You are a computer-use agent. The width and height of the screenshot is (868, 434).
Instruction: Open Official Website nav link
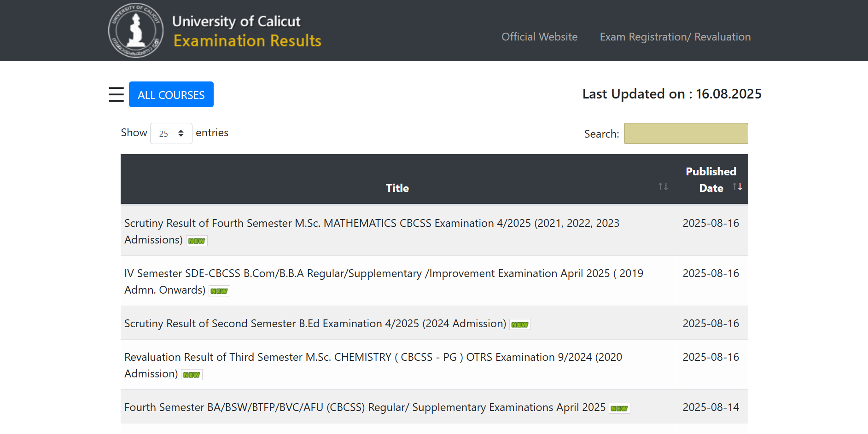click(539, 37)
